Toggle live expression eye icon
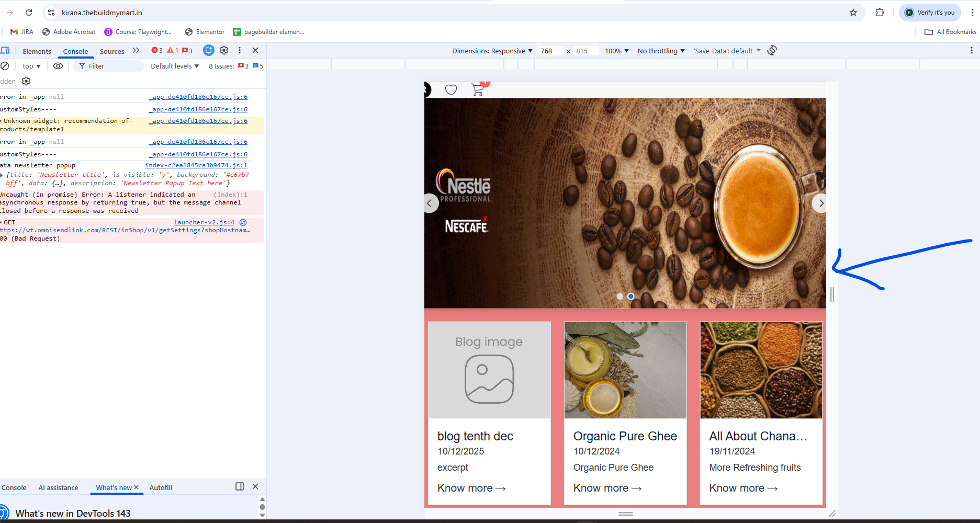980x523 pixels. 58,66
